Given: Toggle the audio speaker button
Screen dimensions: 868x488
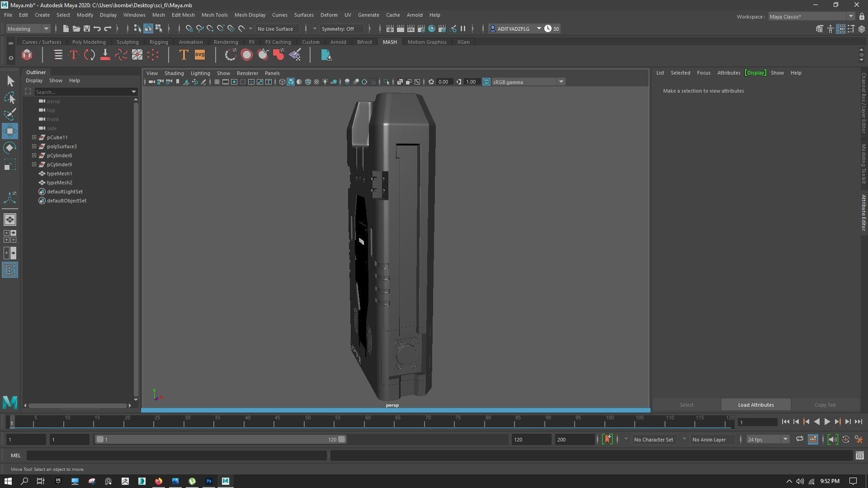Looking at the screenshot, I should click(x=833, y=439).
